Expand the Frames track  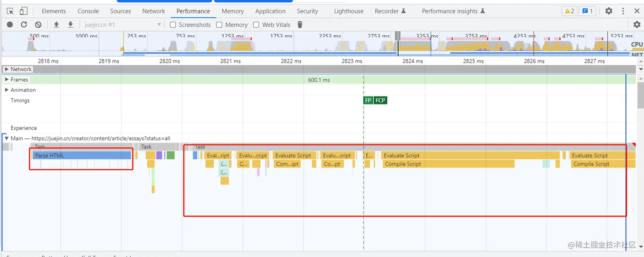click(7, 80)
